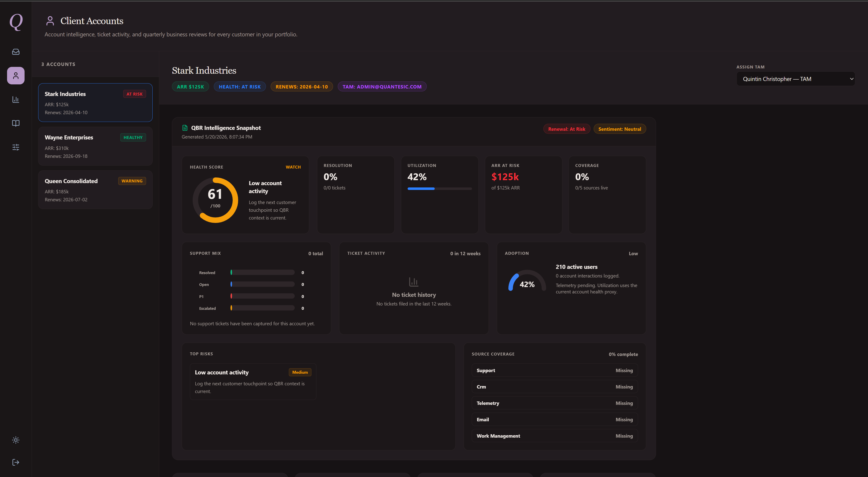Click the '0 total' support mix label
This screenshot has width=868, height=477.
[315, 254]
